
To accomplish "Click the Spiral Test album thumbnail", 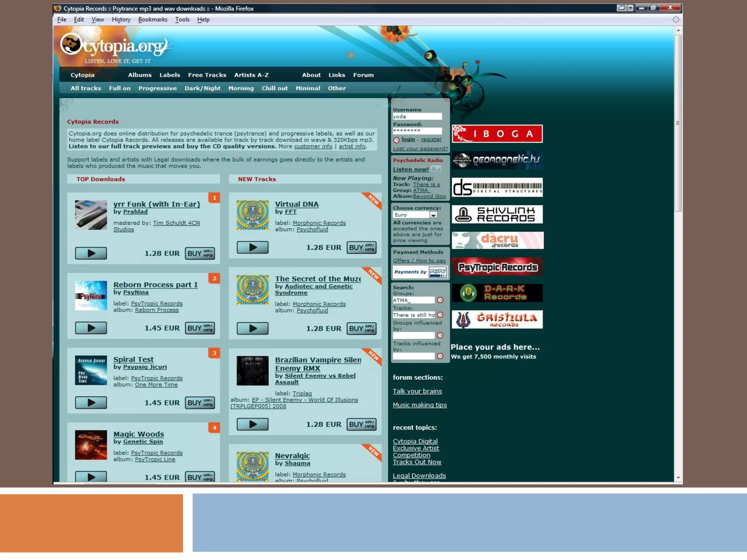I will click(x=91, y=370).
